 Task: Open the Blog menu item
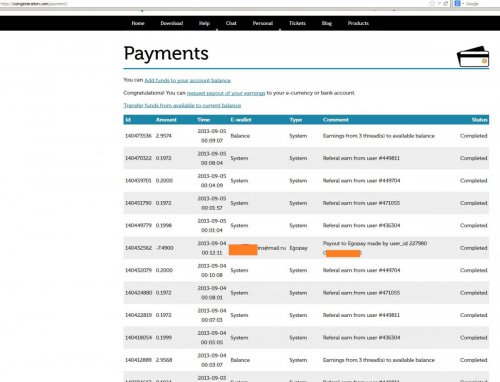327,23
